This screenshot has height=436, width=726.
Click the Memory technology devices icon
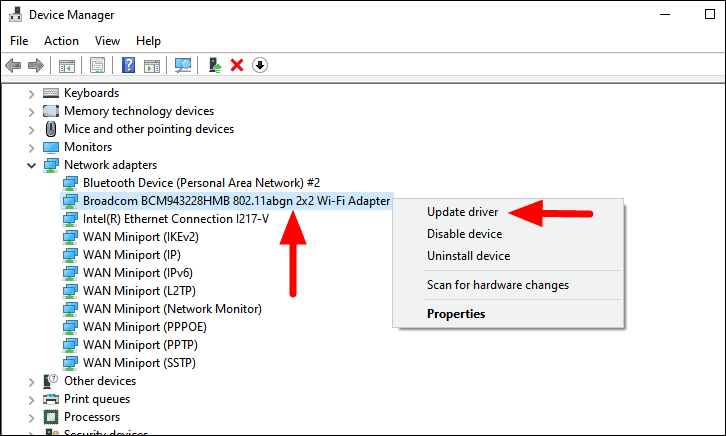coord(51,111)
